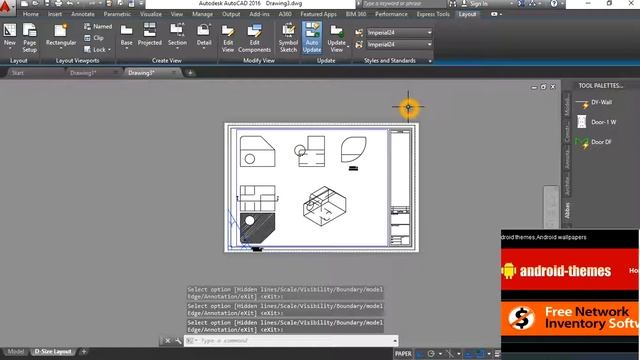This screenshot has width=640, height=360.
Task: Close the Drawing3 file tab
Action: [x=174, y=73]
